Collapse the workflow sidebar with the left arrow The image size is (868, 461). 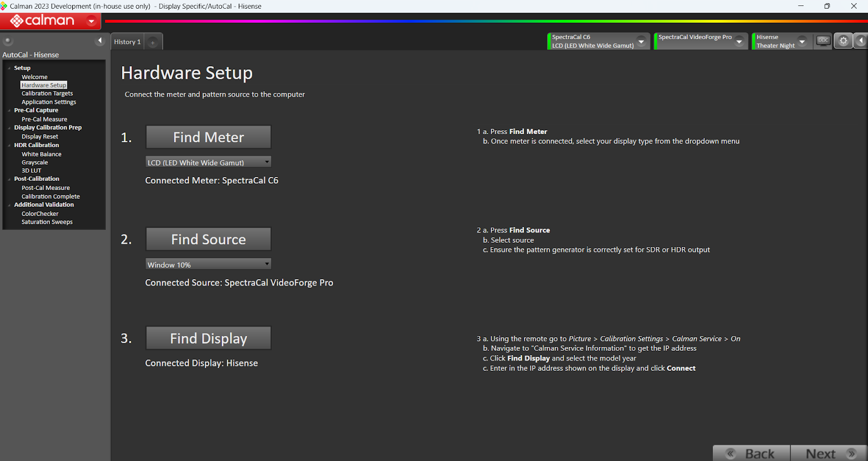click(100, 41)
